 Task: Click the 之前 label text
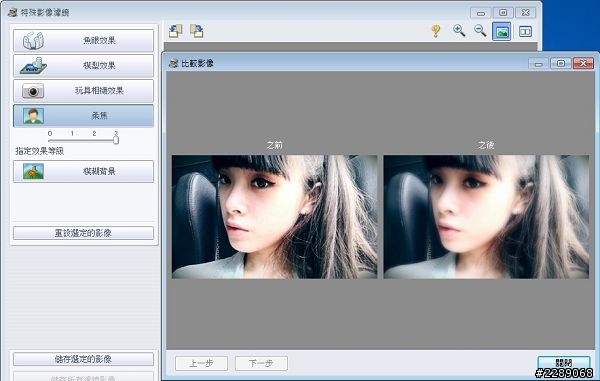click(x=274, y=145)
